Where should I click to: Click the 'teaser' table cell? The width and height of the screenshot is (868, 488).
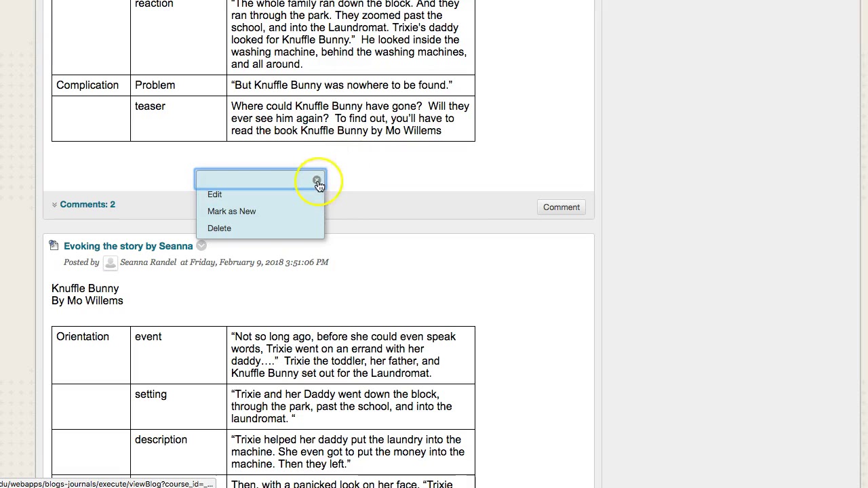pyautogui.click(x=178, y=119)
